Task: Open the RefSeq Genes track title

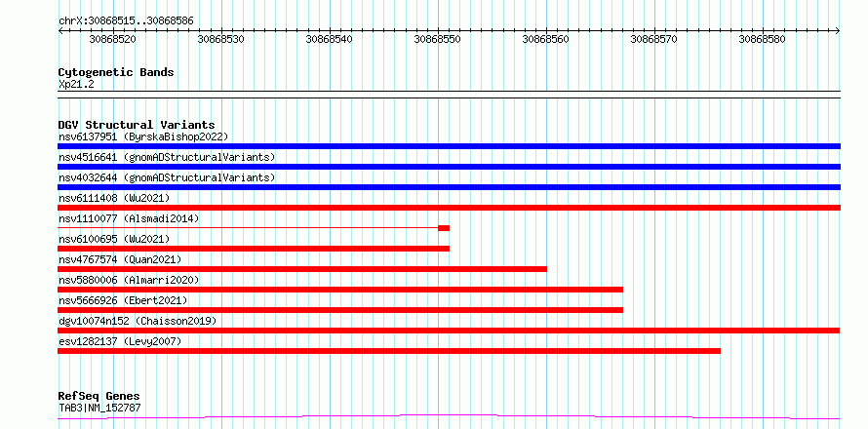Action: [x=99, y=397]
